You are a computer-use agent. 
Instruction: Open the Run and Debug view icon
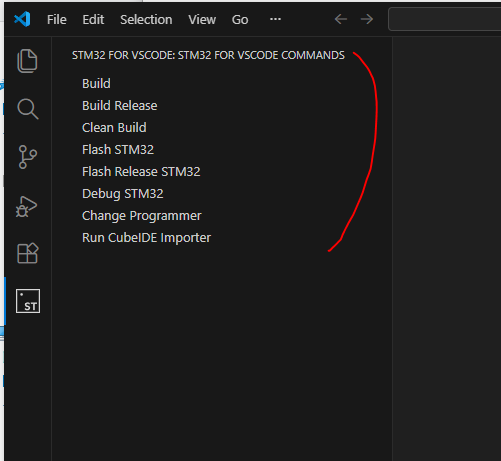[26, 206]
